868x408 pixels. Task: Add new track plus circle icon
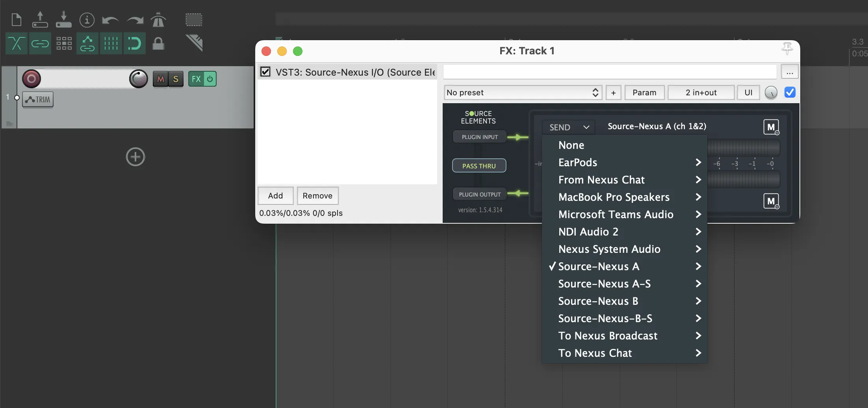135,157
